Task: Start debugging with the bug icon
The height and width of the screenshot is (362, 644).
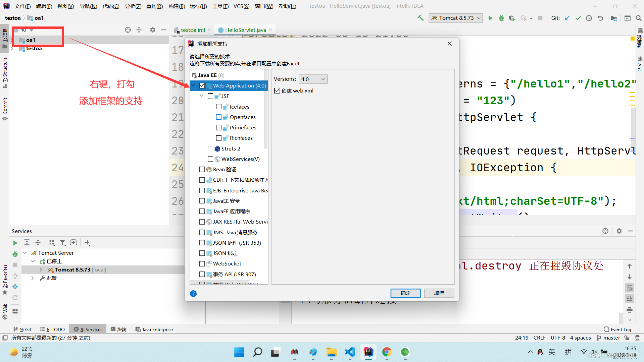Action: [x=501, y=18]
